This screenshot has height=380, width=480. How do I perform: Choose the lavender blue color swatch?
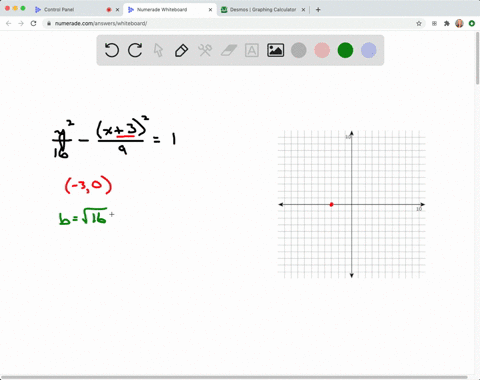[369, 50]
